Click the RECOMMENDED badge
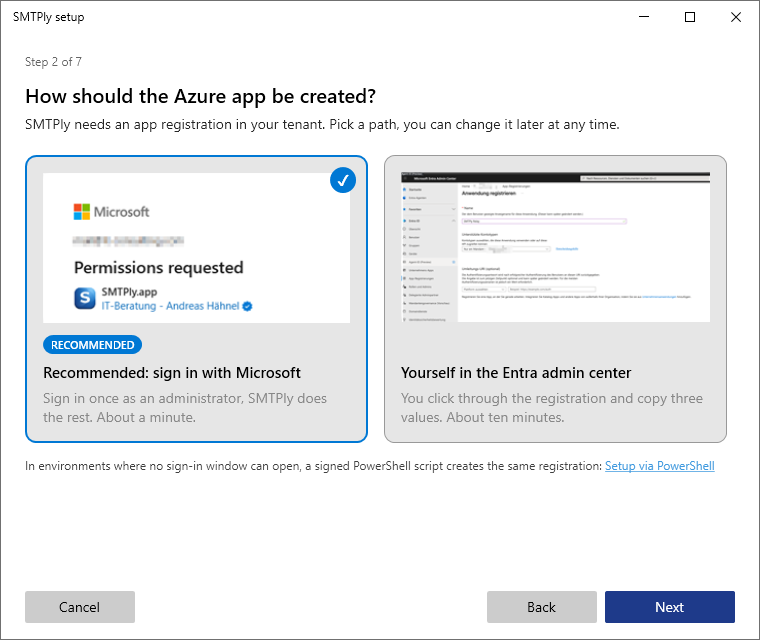The width and height of the screenshot is (760, 640). pyautogui.click(x=93, y=345)
